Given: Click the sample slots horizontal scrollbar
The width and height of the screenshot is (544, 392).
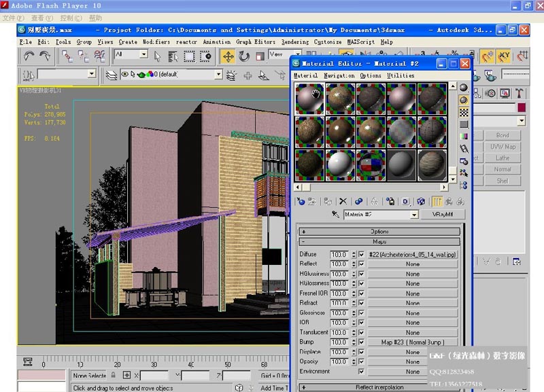Looking at the screenshot, I should pyautogui.click(x=371, y=187).
